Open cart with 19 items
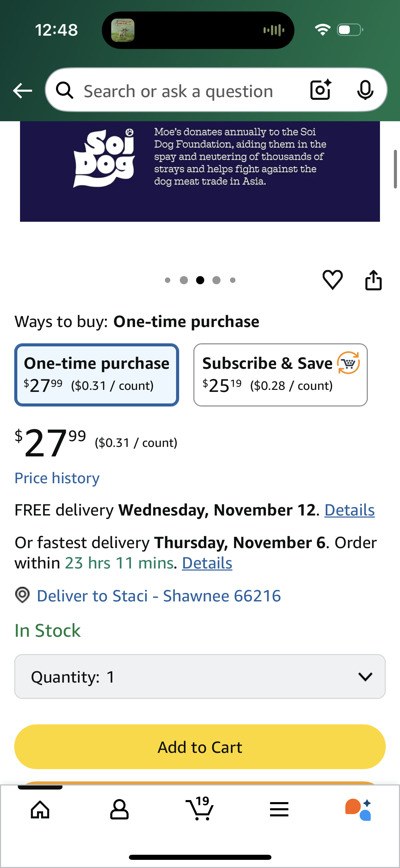Image resolution: width=400 pixels, height=868 pixels. click(x=200, y=810)
